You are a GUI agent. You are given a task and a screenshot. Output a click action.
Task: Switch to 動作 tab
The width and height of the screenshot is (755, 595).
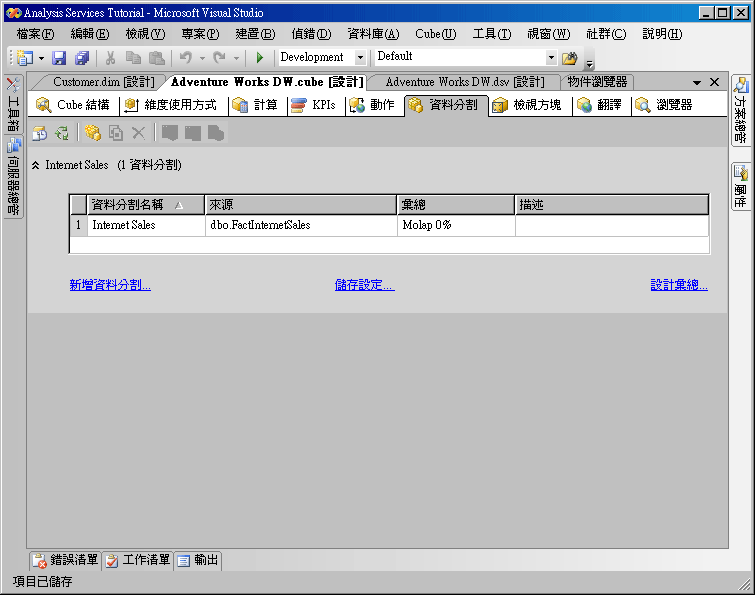point(372,105)
